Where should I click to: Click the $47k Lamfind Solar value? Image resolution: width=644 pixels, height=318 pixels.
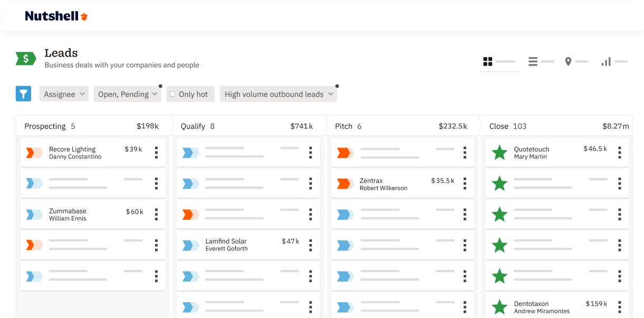(291, 241)
